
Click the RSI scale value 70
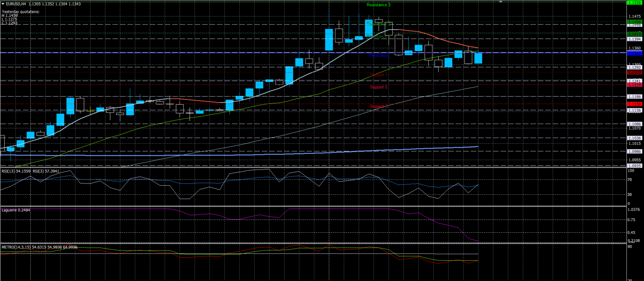[x=630, y=180]
